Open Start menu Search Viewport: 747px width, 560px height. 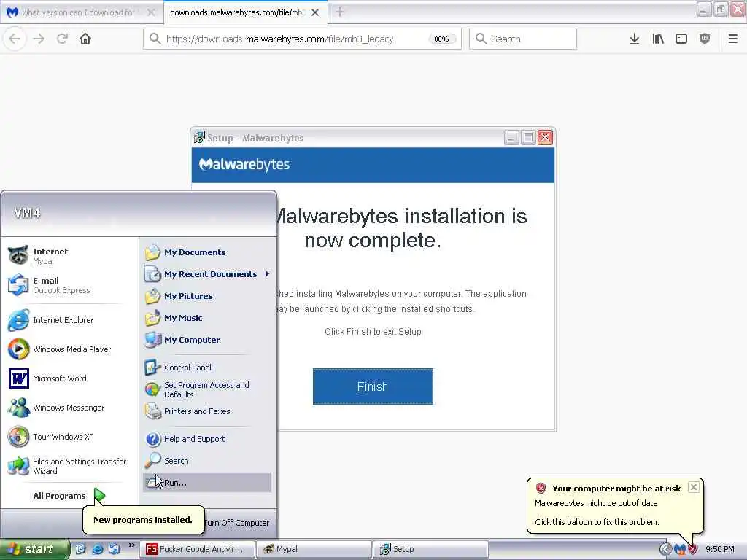[207, 461]
